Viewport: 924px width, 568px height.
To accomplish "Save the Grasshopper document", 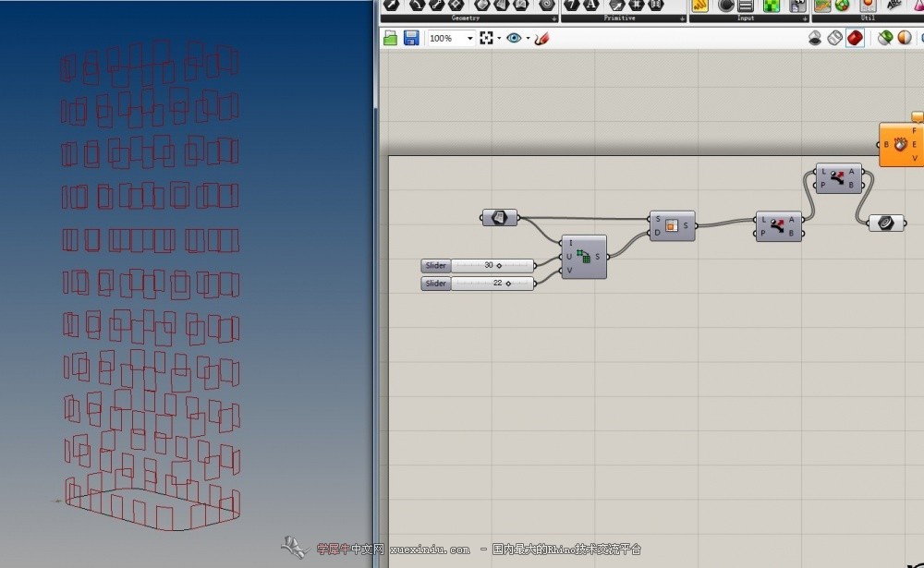I will [411, 38].
